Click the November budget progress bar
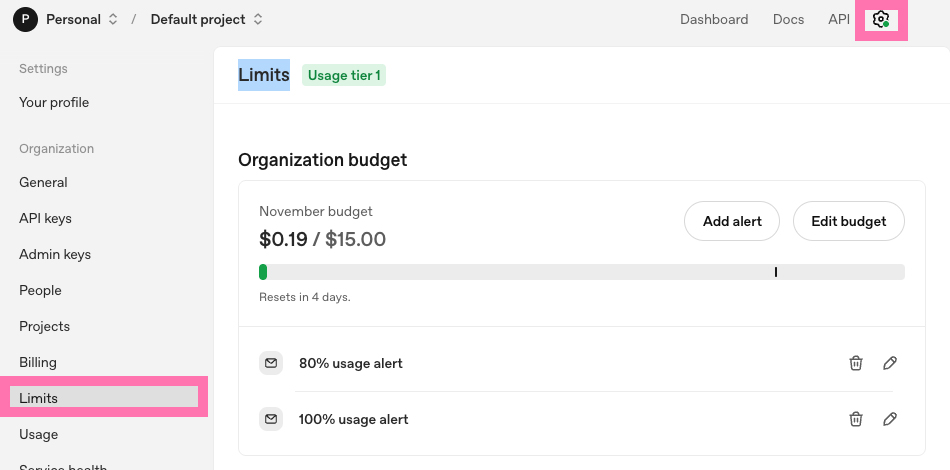 pos(581,272)
